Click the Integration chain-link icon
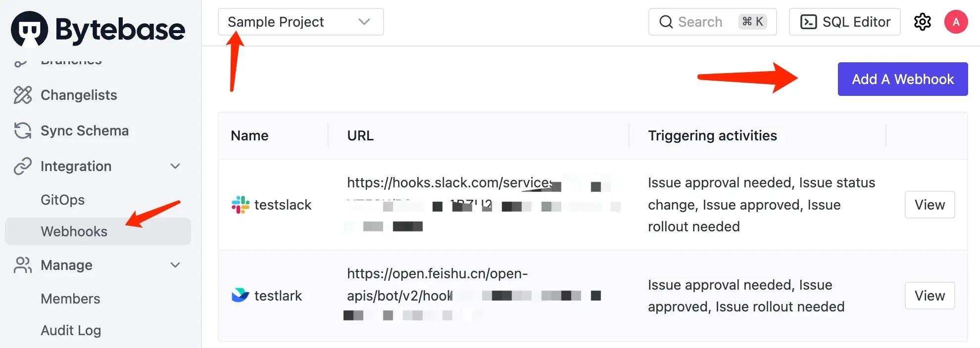 click(22, 166)
